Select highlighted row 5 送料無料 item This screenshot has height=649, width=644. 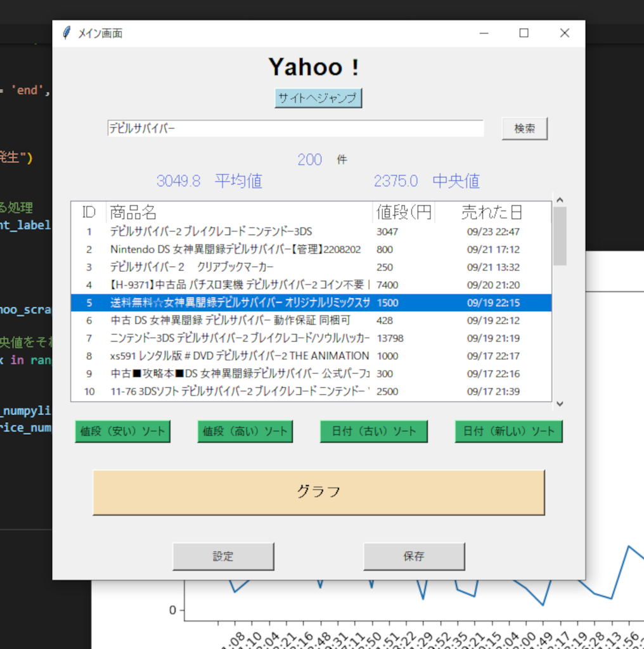click(x=311, y=303)
